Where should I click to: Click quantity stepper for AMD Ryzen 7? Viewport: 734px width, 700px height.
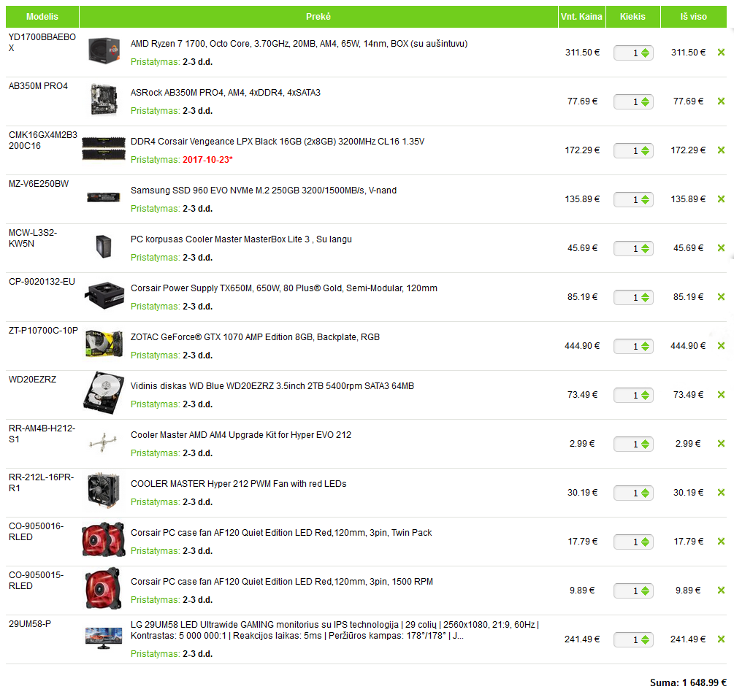pos(645,53)
